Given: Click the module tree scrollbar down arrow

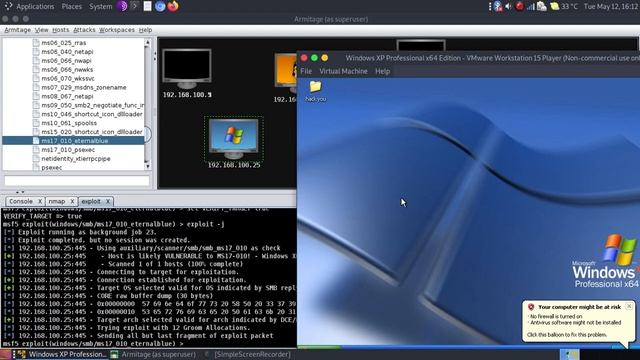Looking at the screenshot, I should pyautogui.click(x=147, y=167).
